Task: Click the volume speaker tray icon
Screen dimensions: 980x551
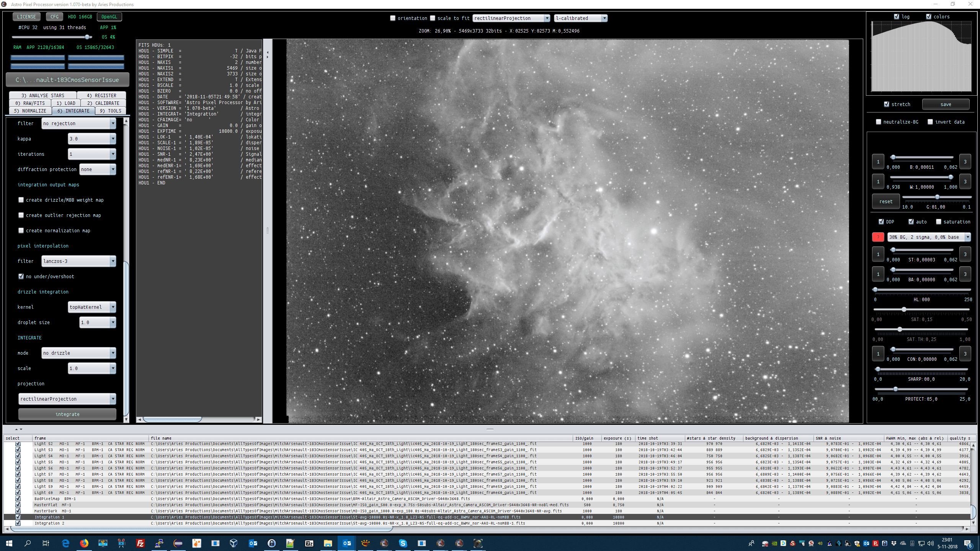Action: (x=931, y=543)
